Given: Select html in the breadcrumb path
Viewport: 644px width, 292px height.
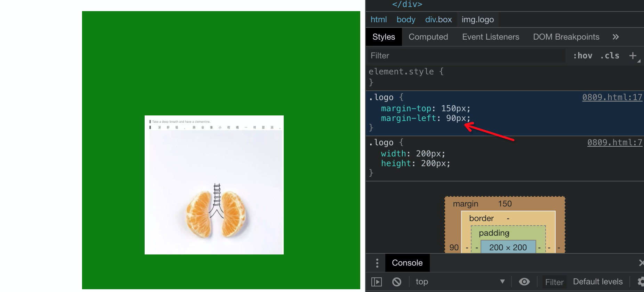Looking at the screenshot, I should coord(378,19).
